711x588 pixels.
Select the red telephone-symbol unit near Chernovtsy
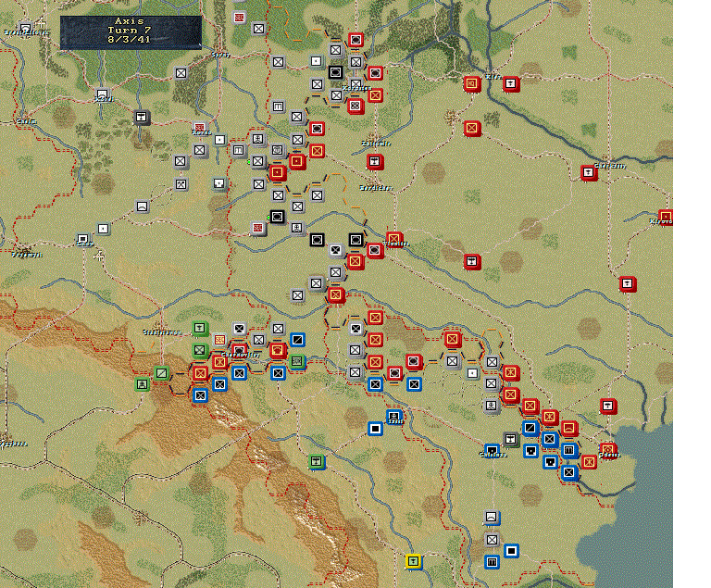tap(277, 350)
